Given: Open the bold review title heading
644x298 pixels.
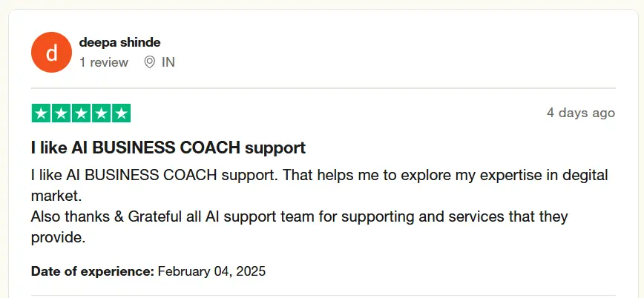Looking at the screenshot, I should pos(168,148).
